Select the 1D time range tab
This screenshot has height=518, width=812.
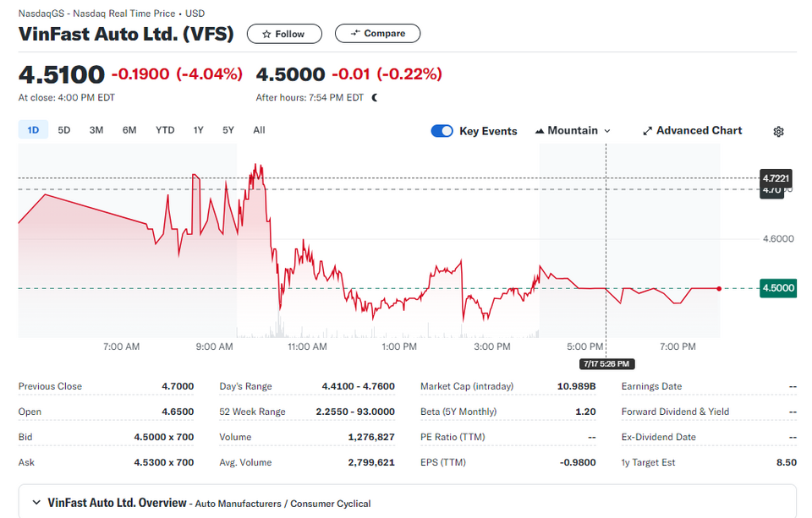pos(33,130)
